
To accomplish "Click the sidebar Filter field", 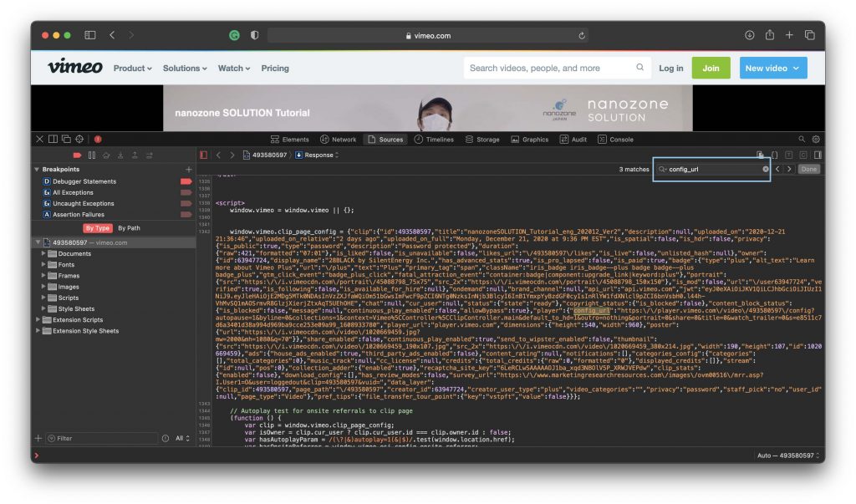I will point(101,439).
